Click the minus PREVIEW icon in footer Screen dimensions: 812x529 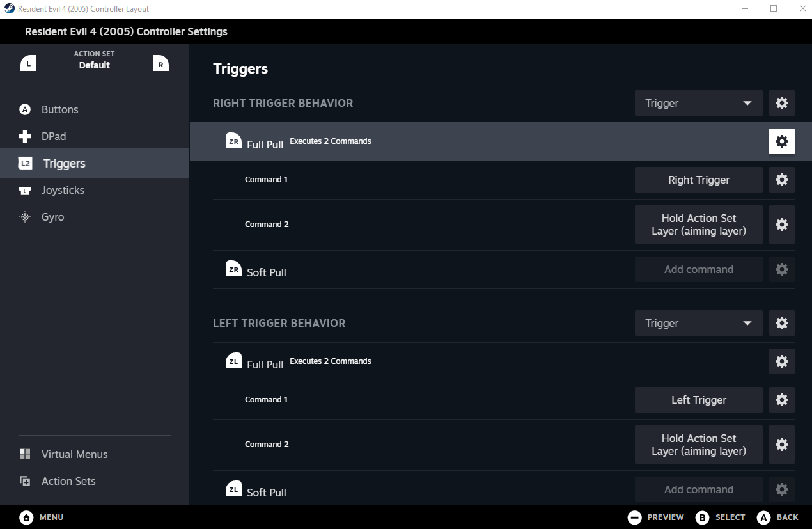pos(634,517)
